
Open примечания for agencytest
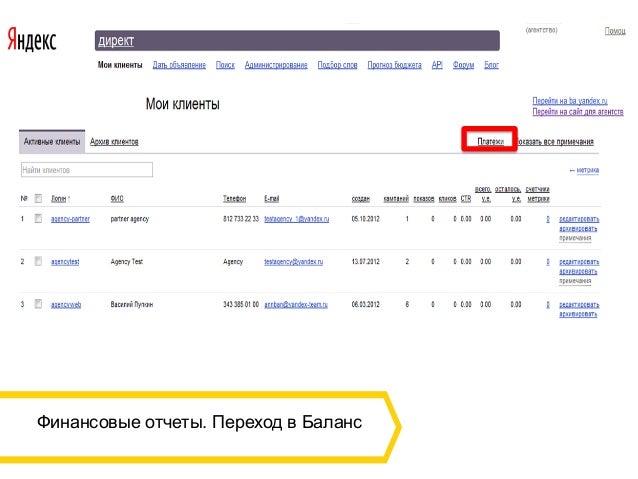tap(575, 281)
